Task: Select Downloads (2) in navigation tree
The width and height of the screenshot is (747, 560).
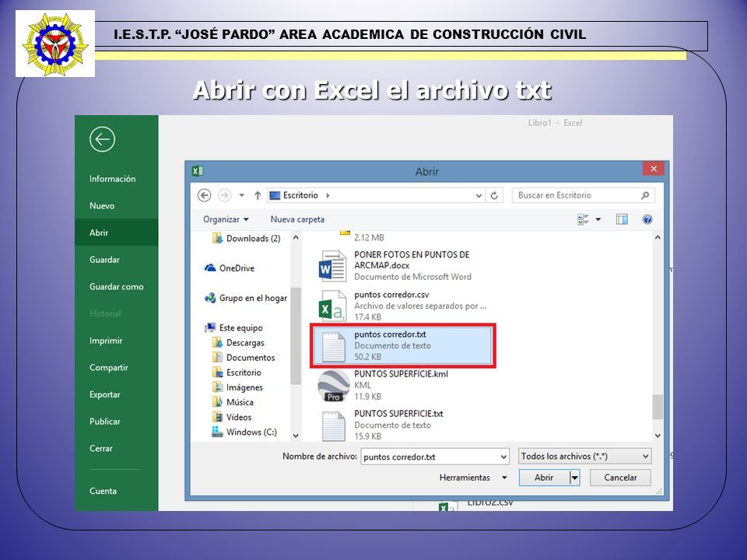Action: coord(254,238)
